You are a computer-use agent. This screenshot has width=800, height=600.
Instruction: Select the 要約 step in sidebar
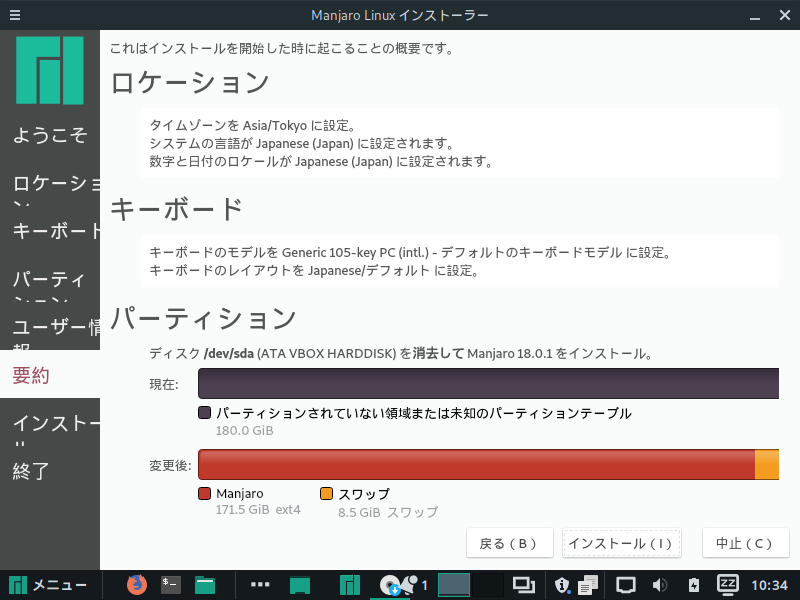click(50, 374)
